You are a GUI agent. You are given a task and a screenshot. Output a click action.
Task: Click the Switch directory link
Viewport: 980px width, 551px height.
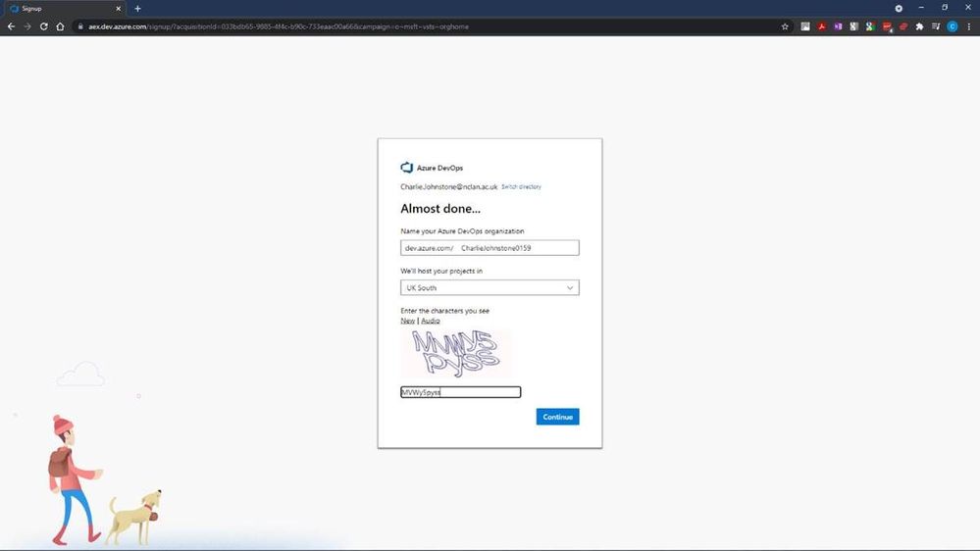tap(521, 187)
